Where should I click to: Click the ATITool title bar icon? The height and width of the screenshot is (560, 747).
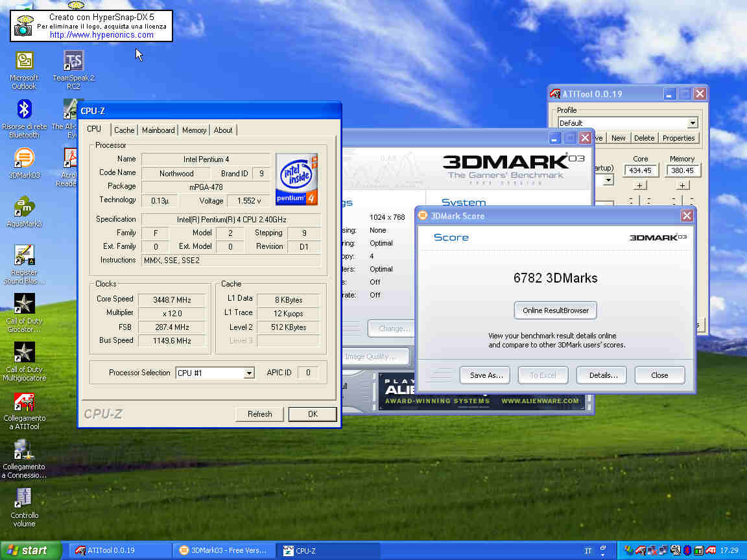pos(554,94)
